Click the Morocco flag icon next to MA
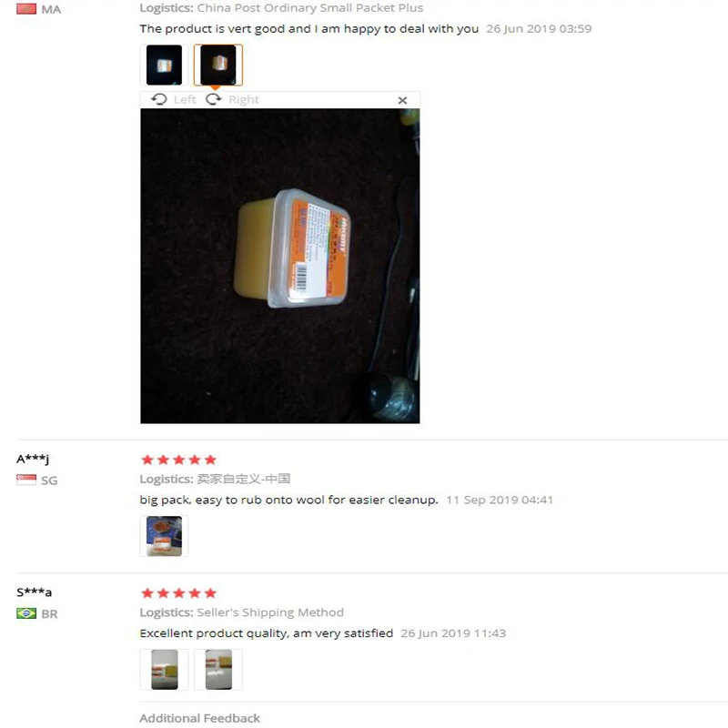 pos(26,9)
